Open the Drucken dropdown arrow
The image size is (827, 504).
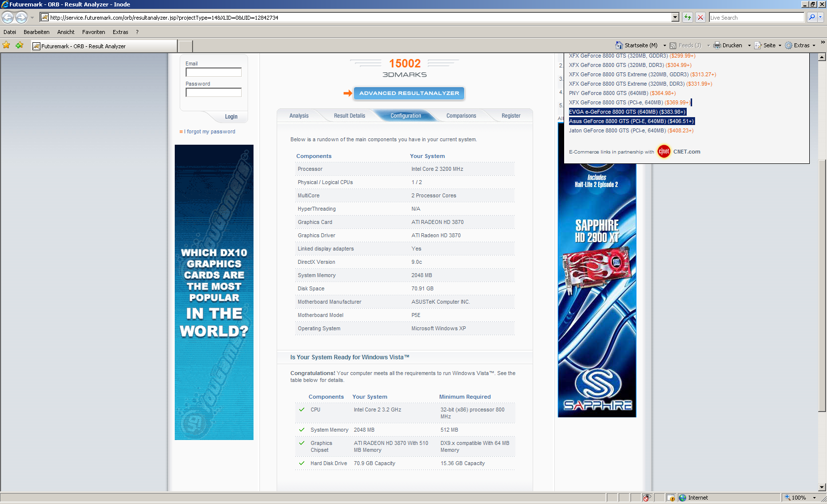(x=749, y=45)
